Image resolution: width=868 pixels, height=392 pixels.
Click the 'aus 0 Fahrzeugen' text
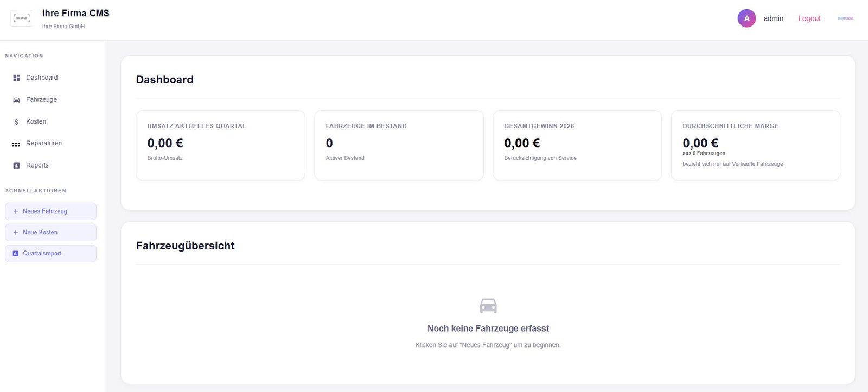coord(704,153)
